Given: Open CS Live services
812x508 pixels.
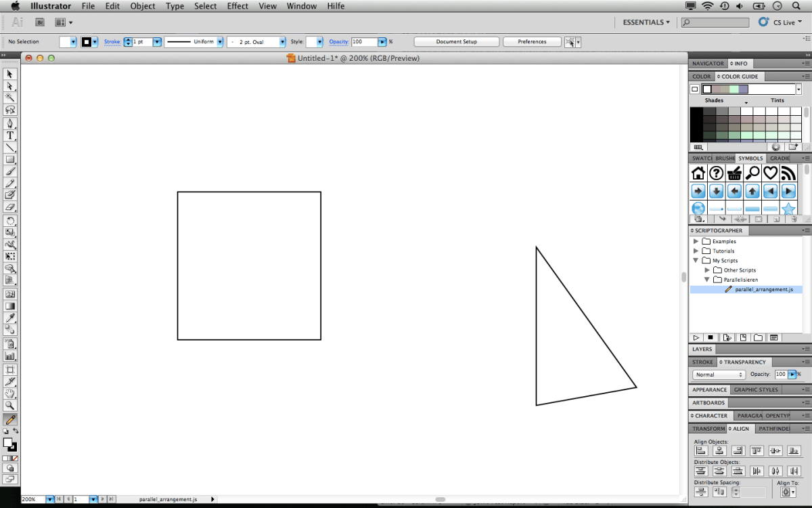Looking at the screenshot, I should pos(780,22).
